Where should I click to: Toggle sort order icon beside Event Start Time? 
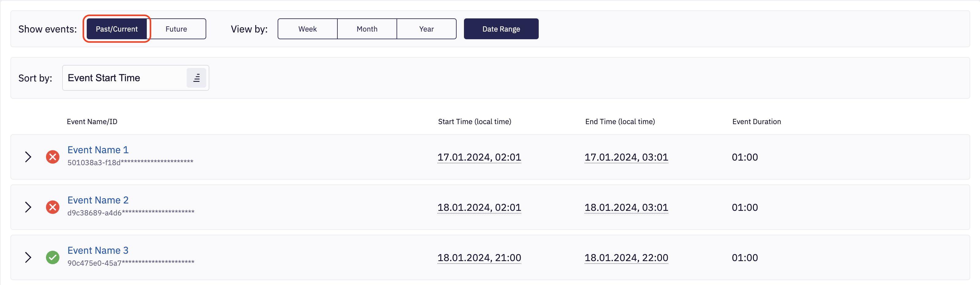tap(196, 78)
